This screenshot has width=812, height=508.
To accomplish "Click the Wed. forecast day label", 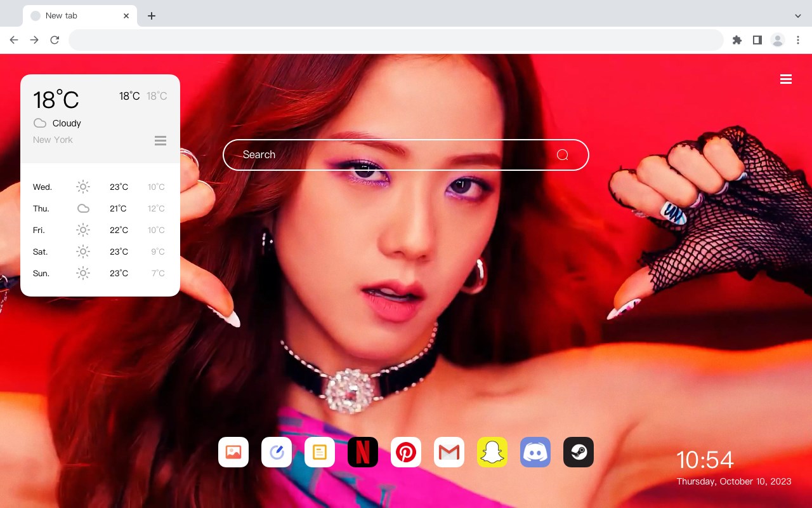I will point(43,187).
